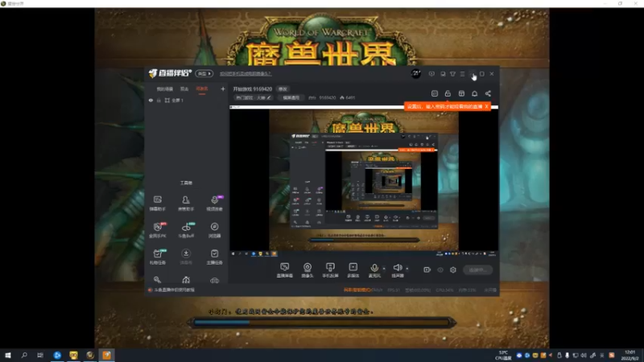Image resolution: width=644 pixels, height=362 pixels.
Task: Start recording with the camcorder icon
Action: 427,269
